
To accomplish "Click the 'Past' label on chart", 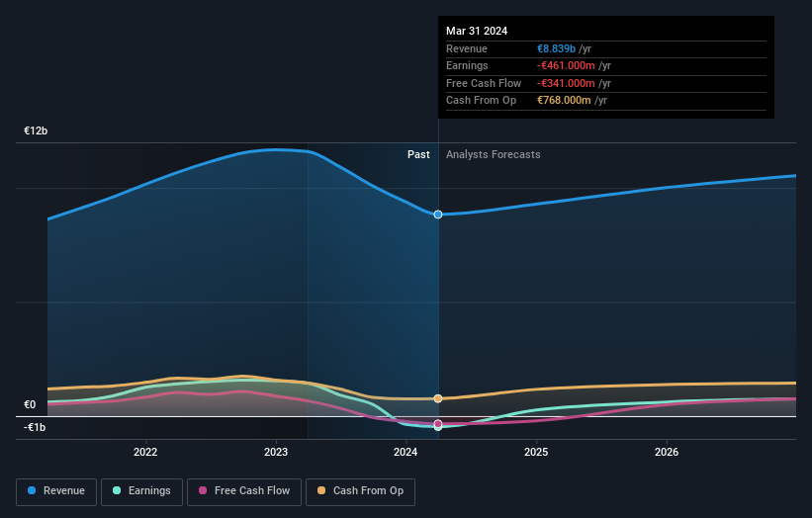I will pyautogui.click(x=418, y=154).
